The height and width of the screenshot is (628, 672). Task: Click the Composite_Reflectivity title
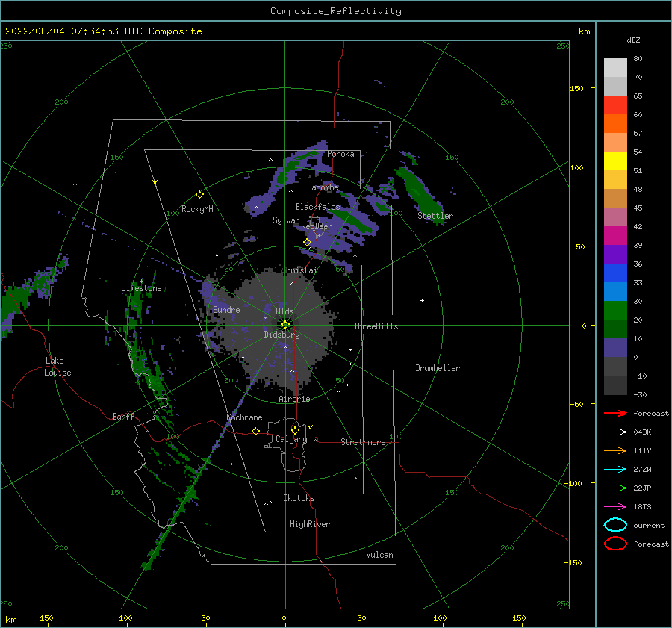336,11
